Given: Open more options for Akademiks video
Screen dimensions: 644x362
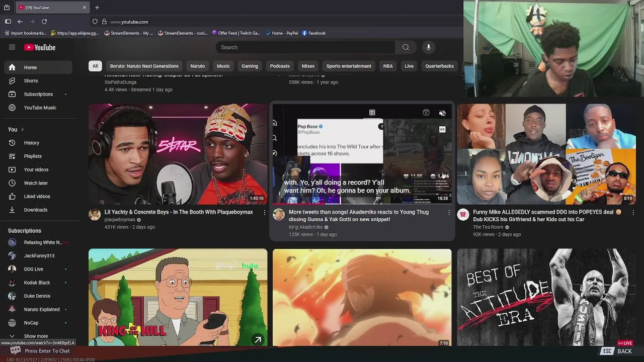Looking at the screenshot, I should pyautogui.click(x=449, y=213).
